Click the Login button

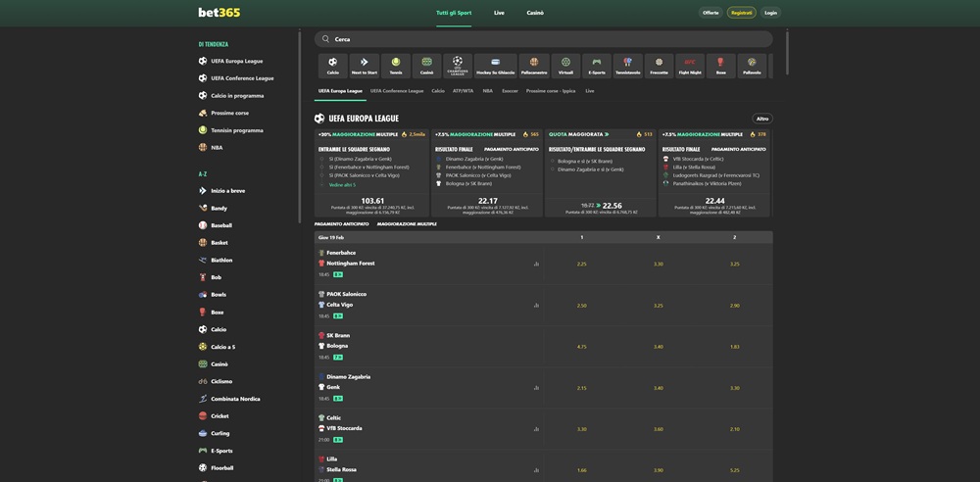[770, 13]
